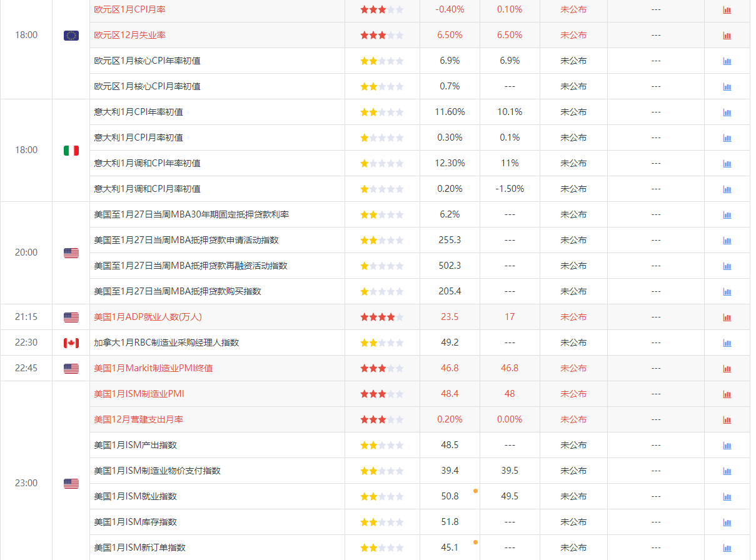
Task: Select MBA抵押贷款申请活动指数 row text
Action: tap(186, 240)
